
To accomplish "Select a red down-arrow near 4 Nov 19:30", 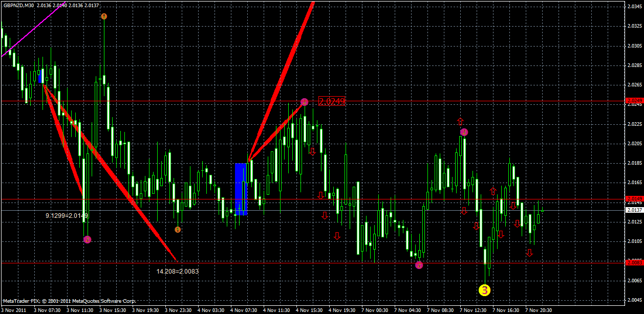I will click(337, 236).
